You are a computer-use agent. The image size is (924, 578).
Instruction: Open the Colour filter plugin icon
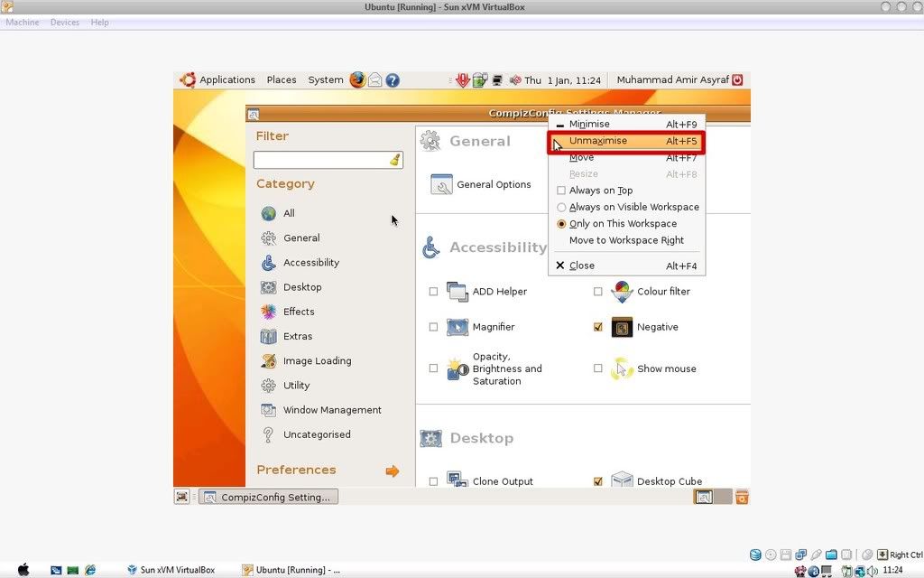pyautogui.click(x=622, y=292)
